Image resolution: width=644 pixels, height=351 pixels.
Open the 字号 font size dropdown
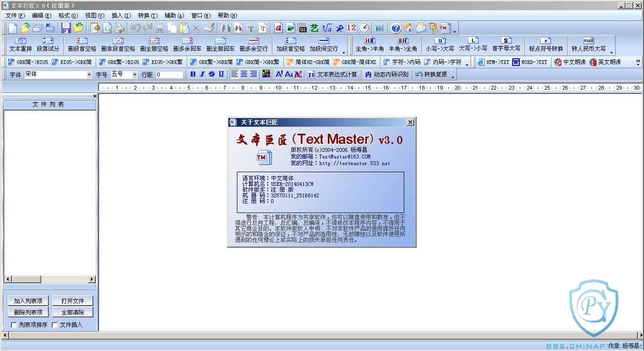(135, 74)
